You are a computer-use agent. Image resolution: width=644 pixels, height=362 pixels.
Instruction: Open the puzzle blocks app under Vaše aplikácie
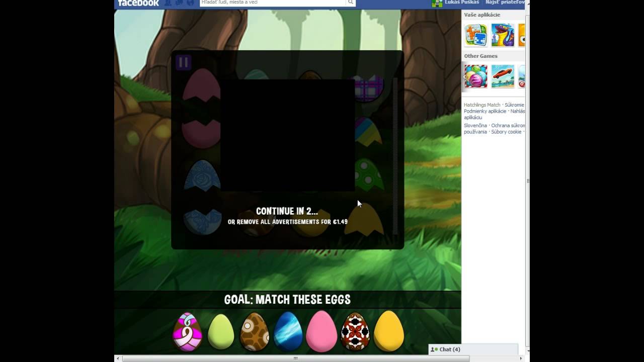click(476, 35)
